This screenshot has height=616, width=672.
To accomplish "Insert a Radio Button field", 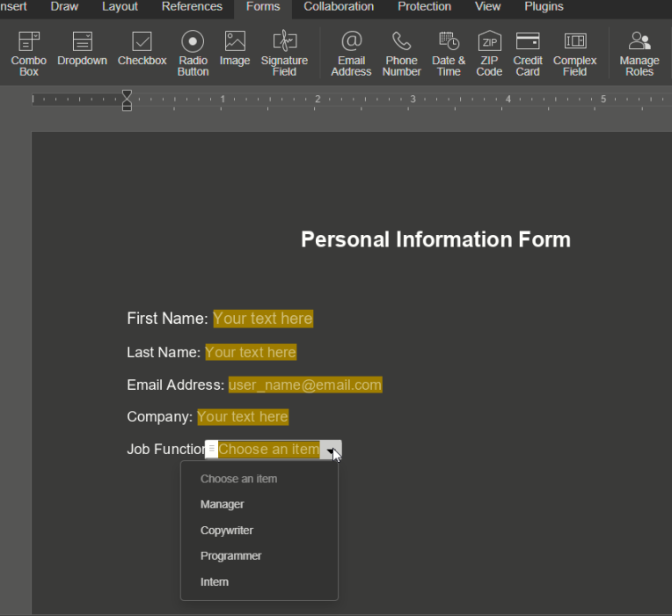I will 193,54.
